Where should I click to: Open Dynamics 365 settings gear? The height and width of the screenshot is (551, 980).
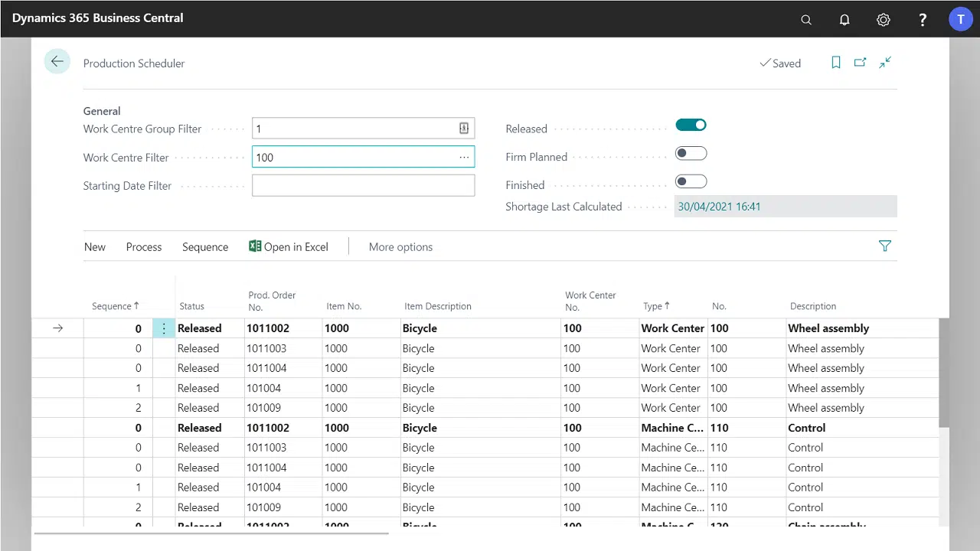tap(884, 19)
